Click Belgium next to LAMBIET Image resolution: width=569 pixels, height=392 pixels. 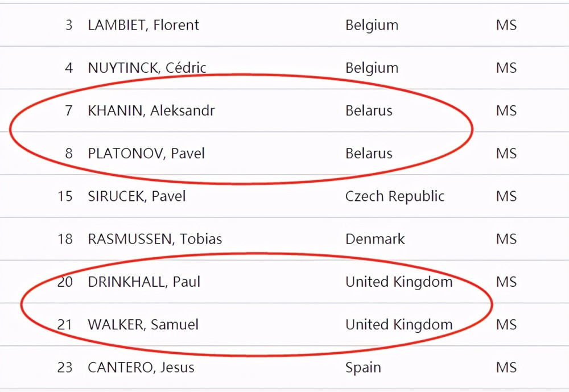(372, 26)
